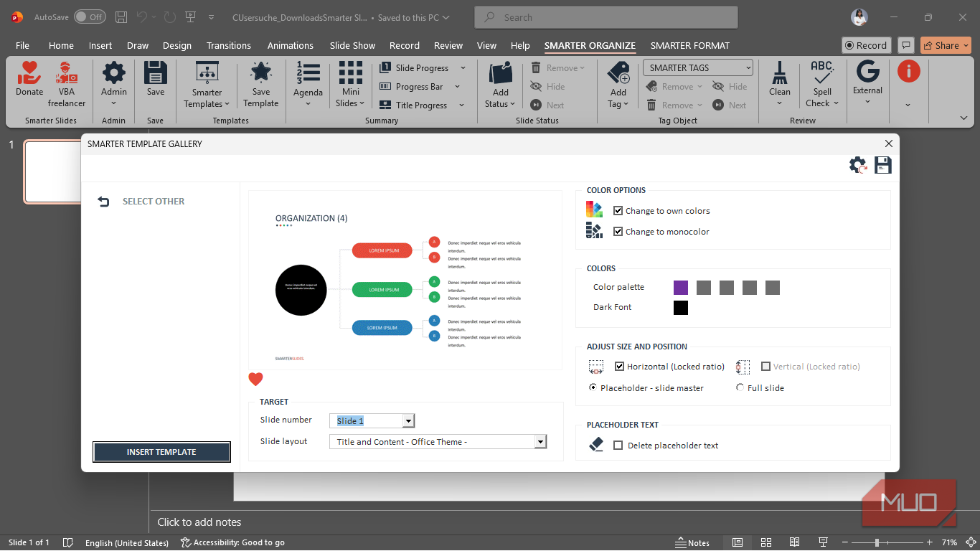This screenshot has width=980, height=551.
Task: Click the Search box in title bar
Action: coord(606,17)
